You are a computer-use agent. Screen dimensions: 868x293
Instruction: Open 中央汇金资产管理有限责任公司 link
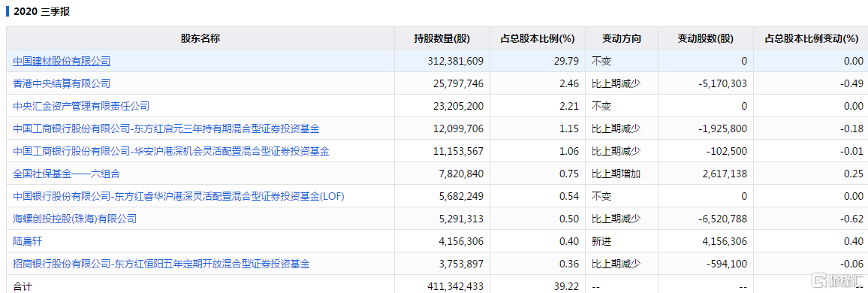(x=81, y=106)
